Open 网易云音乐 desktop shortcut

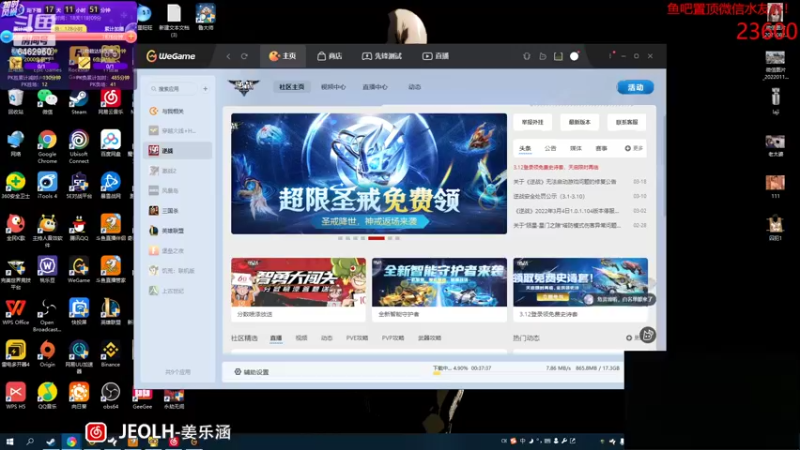click(111, 101)
